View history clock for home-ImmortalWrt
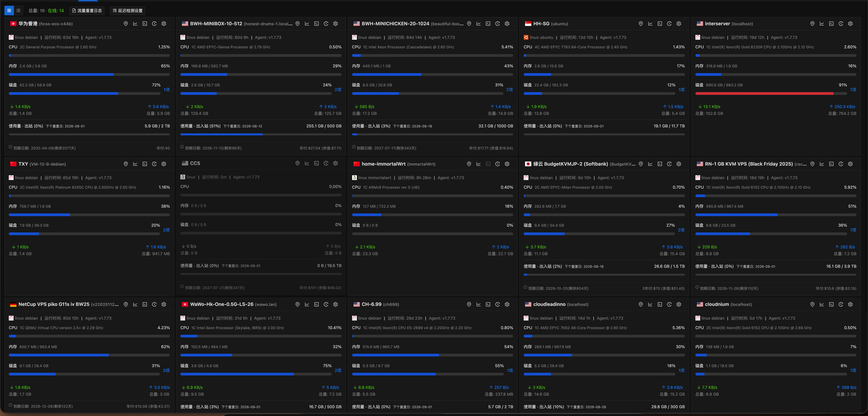The width and height of the screenshot is (868, 416). 497,164
